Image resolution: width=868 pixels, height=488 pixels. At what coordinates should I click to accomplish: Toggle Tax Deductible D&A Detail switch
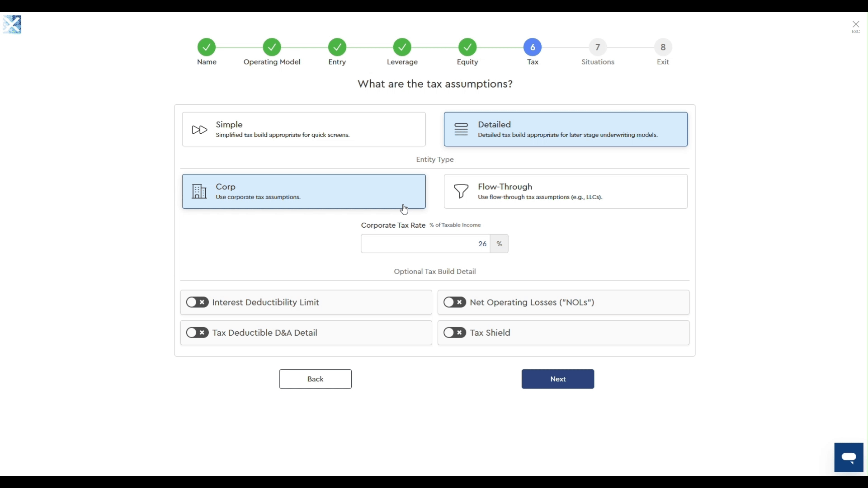click(198, 333)
